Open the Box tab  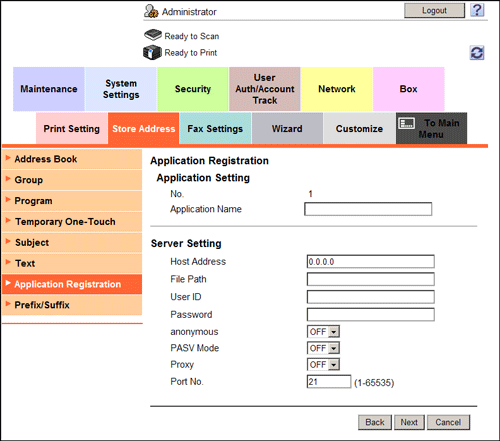pyautogui.click(x=409, y=89)
